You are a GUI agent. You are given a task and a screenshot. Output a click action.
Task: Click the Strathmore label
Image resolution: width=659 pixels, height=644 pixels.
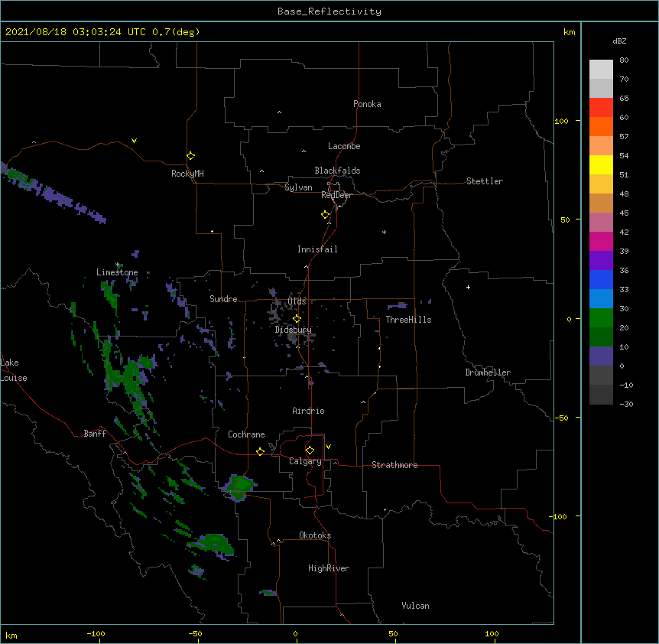pyautogui.click(x=394, y=465)
